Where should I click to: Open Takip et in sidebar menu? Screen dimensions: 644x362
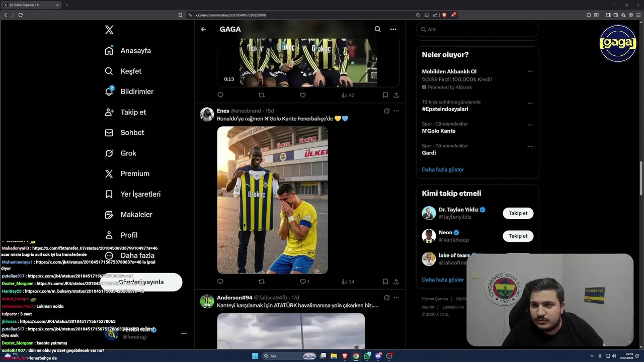125,112
